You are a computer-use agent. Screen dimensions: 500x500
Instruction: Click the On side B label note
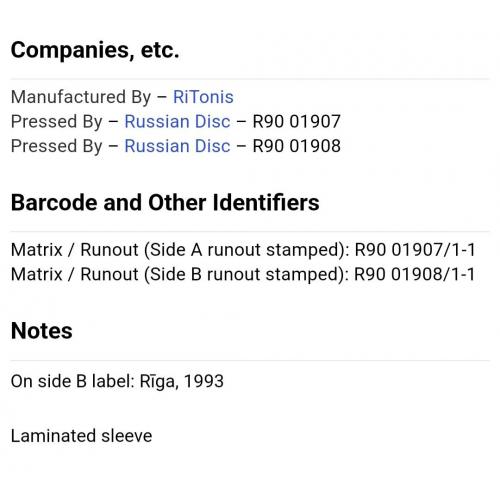(x=72, y=381)
